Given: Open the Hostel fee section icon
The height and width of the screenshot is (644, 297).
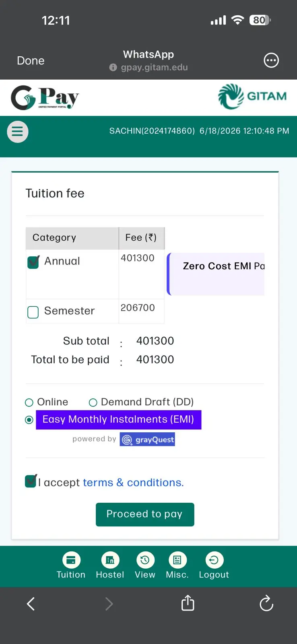Looking at the screenshot, I should click(110, 560).
